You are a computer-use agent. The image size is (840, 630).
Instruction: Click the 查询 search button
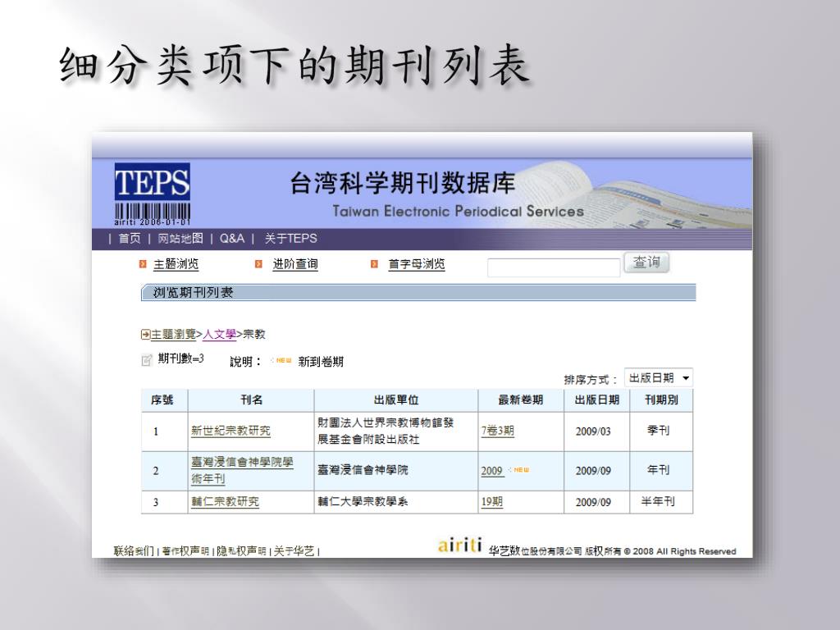pyautogui.click(x=646, y=262)
